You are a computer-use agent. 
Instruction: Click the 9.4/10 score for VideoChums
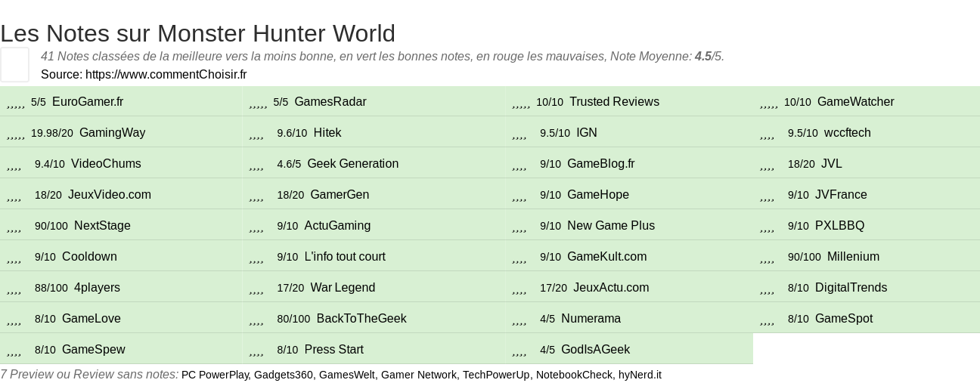(50, 165)
